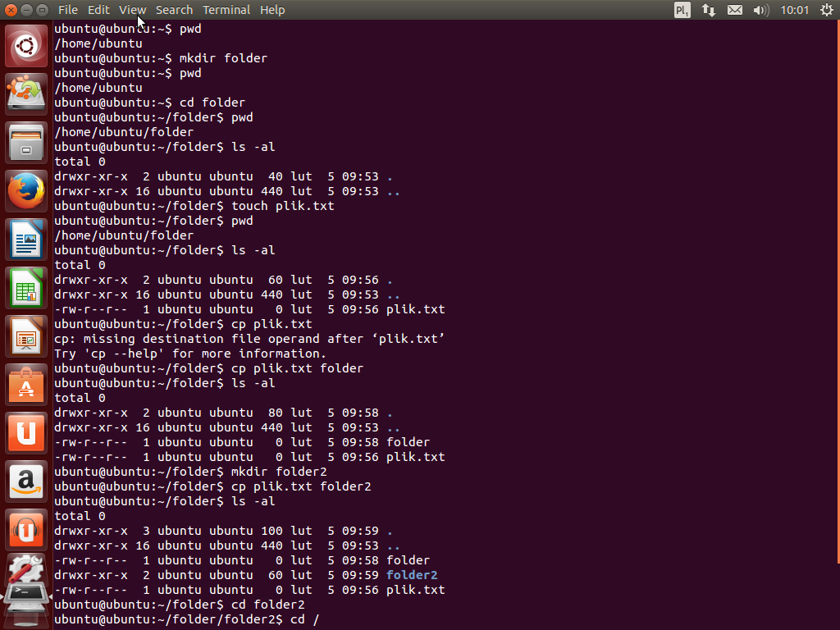
Task: Expand the Pl keyboard layout indicator
Action: coord(682,10)
